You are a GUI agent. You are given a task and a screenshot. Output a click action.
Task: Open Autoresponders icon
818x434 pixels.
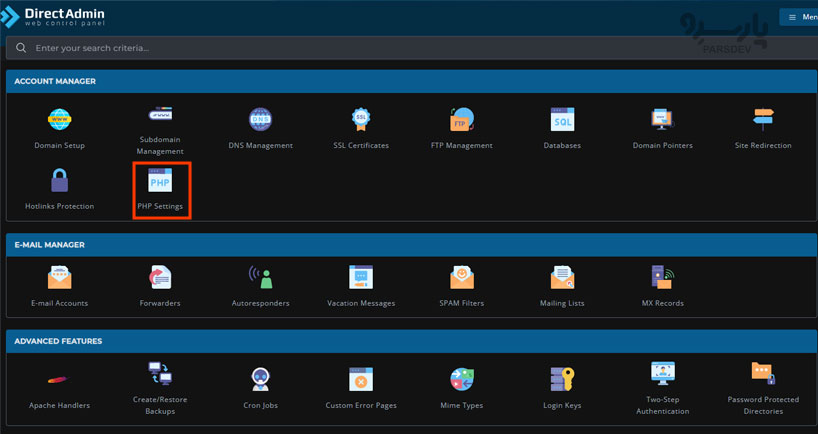coord(260,278)
